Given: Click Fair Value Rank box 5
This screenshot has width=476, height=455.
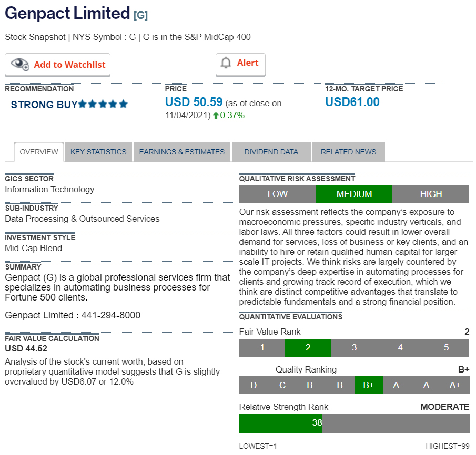Looking at the screenshot, I should click(x=446, y=347).
